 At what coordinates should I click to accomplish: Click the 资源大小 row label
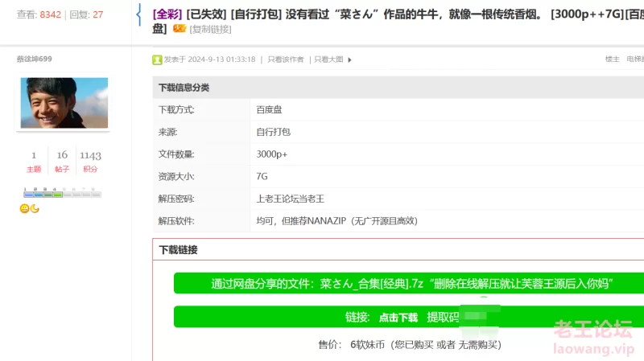coord(176,176)
